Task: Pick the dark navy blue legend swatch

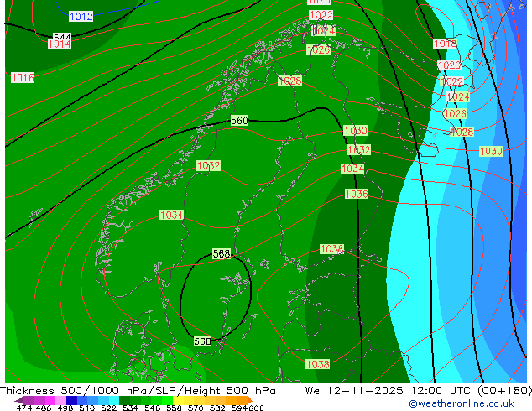Action: [x=71, y=400]
